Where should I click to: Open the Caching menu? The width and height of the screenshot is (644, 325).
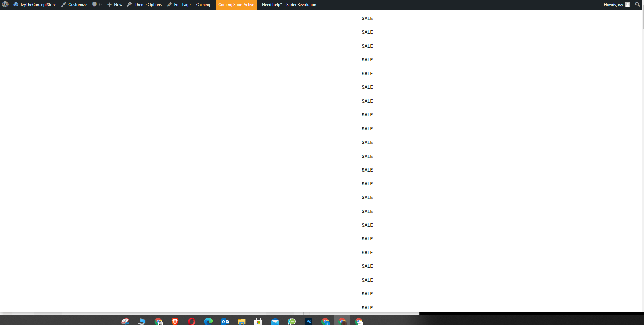click(x=203, y=5)
